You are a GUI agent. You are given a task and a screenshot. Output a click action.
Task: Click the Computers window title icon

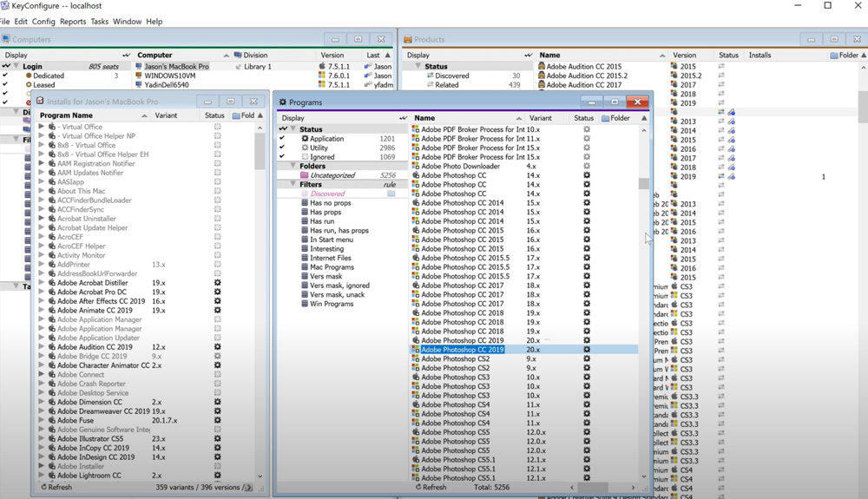5,39
